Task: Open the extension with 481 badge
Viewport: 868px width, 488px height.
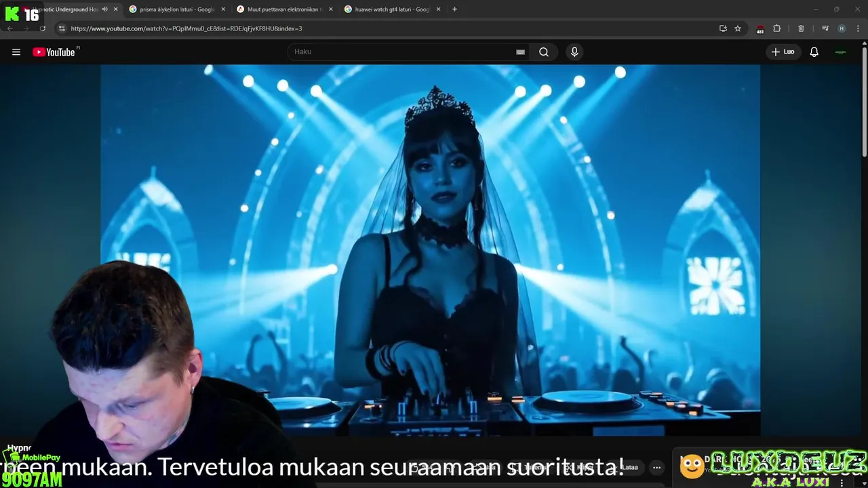Action: tap(759, 28)
